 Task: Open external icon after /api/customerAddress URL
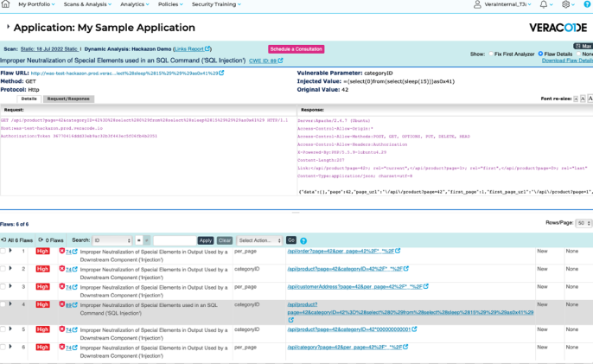click(426, 286)
